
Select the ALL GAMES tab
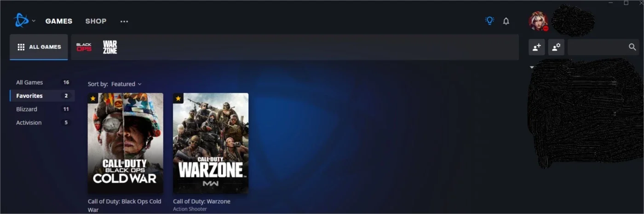tap(39, 47)
